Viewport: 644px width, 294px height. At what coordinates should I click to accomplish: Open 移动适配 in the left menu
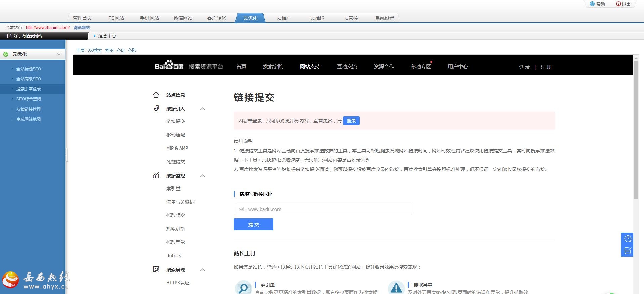point(176,135)
